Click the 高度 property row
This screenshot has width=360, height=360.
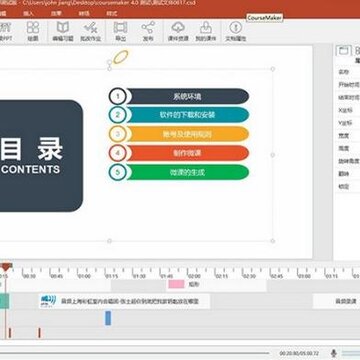[x=347, y=148]
